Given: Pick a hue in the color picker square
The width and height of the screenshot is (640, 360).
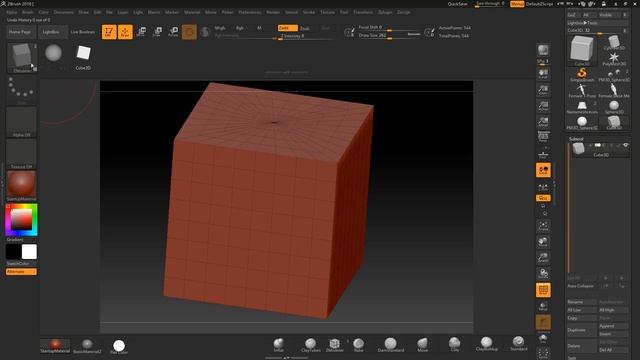Looking at the screenshot, I should click(x=21, y=220).
